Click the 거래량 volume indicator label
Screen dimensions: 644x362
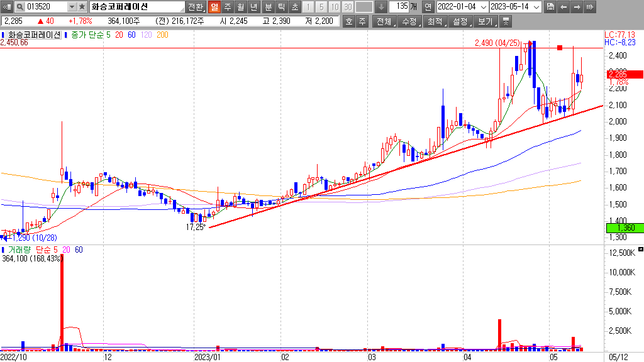pos(19,250)
